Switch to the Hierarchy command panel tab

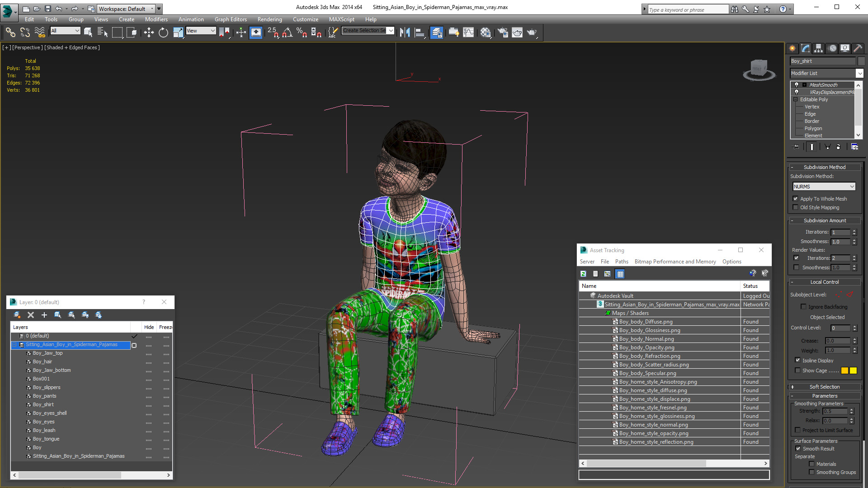[818, 48]
